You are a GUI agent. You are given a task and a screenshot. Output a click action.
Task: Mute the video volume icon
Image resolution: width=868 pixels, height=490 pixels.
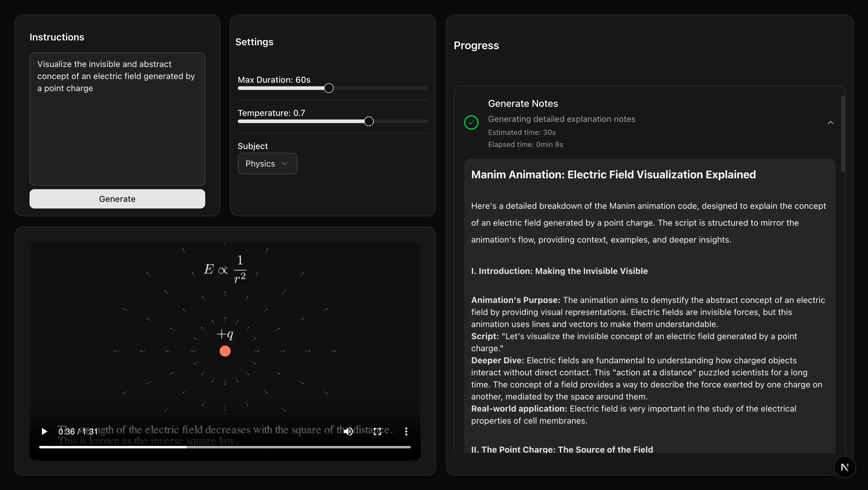click(x=348, y=431)
